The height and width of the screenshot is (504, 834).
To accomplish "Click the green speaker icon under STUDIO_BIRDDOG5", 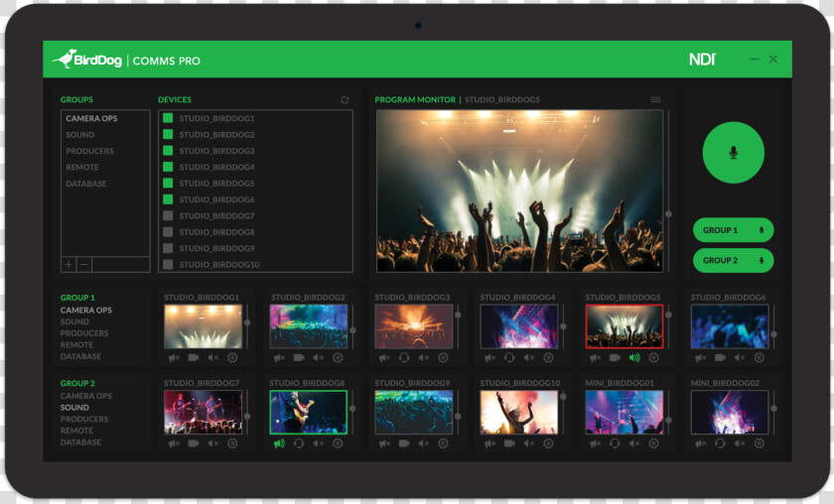I will click(634, 358).
